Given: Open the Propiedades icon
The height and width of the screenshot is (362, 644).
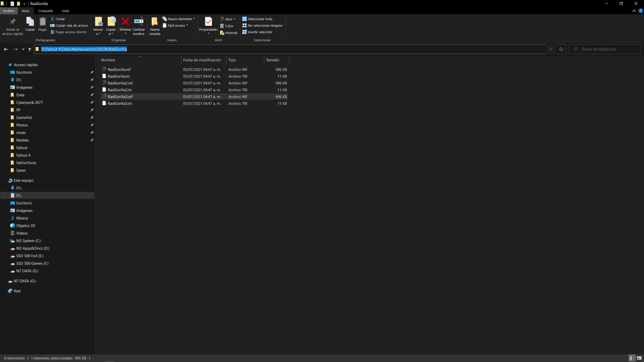Looking at the screenshot, I should click(x=208, y=22).
